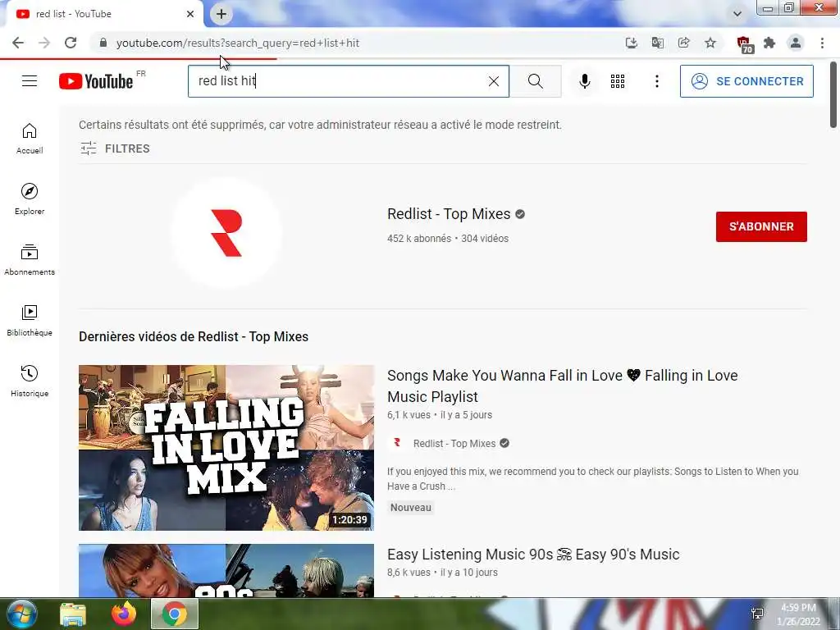Open the YouTube apps grid
The image size is (840, 630).
click(617, 81)
